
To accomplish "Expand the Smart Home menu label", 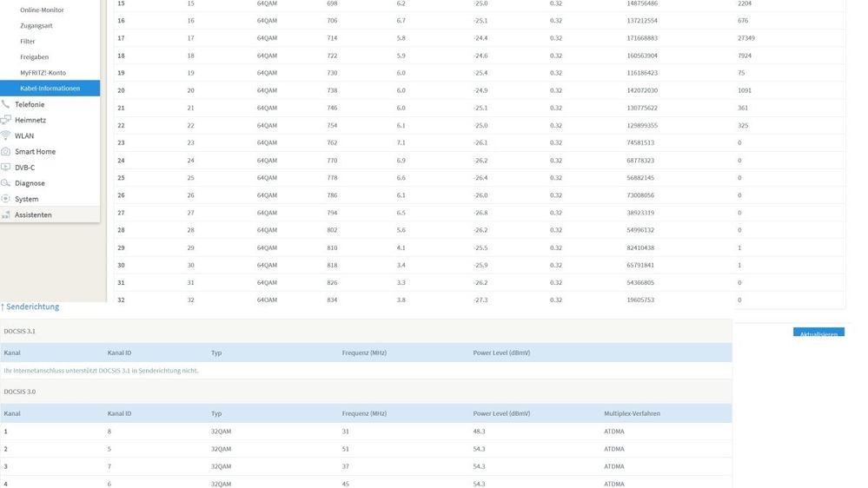I will [35, 152].
